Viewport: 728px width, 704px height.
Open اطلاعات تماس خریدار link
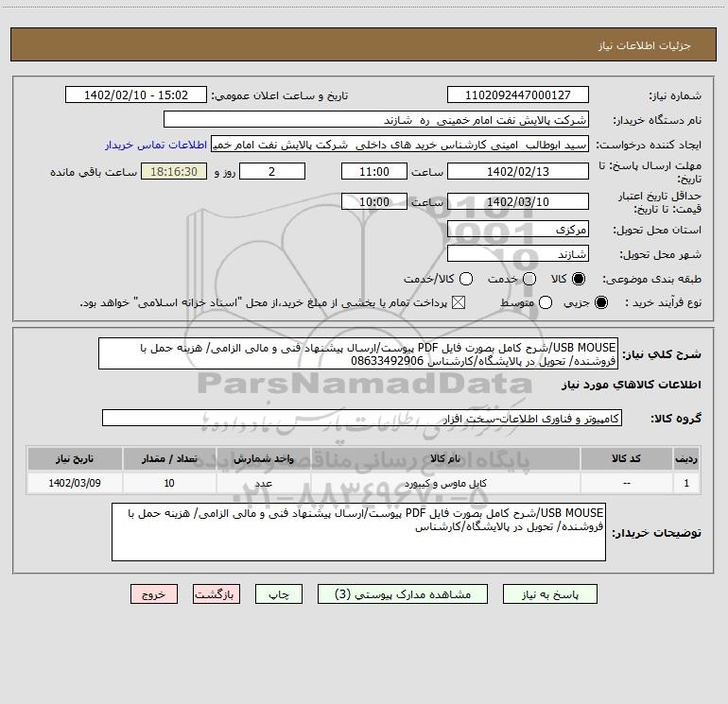point(156,145)
